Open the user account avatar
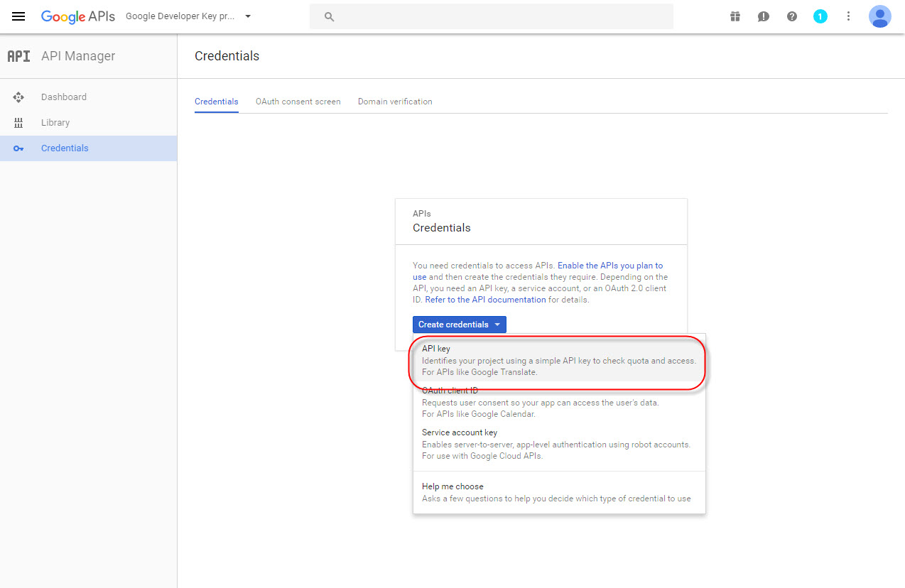Image resolution: width=905 pixels, height=588 pixels. [880, 16]
